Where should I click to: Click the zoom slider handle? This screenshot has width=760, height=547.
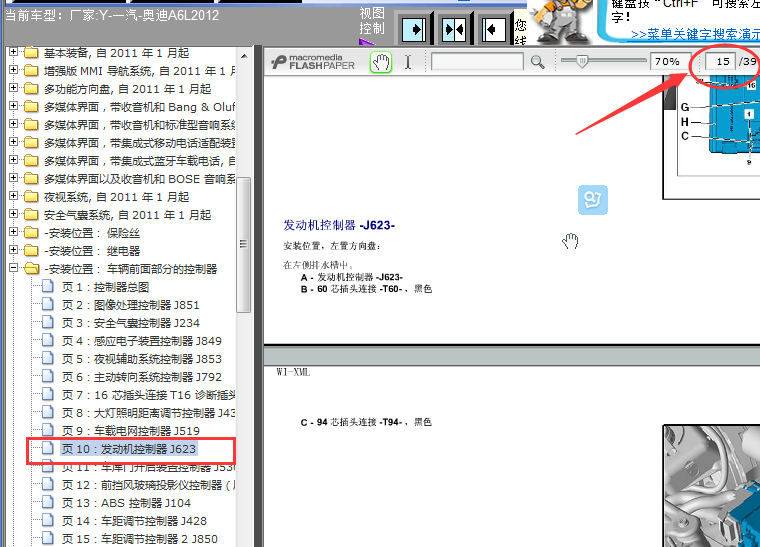coord(582,61)
